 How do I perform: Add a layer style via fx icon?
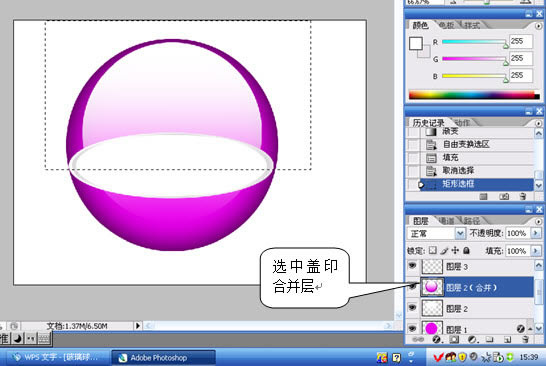click(437, 339)
